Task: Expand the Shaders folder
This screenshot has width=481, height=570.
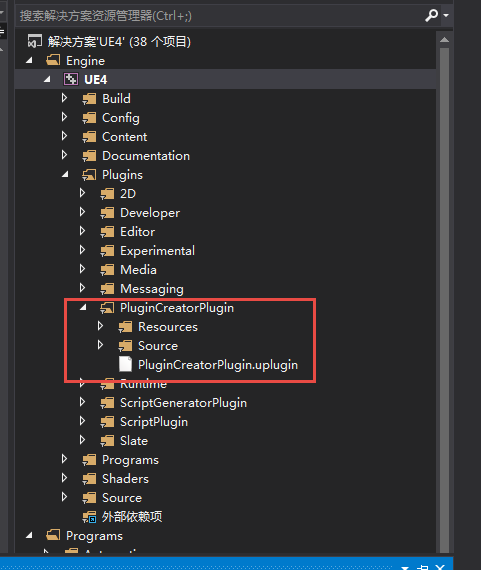Action: pos(64,478)
